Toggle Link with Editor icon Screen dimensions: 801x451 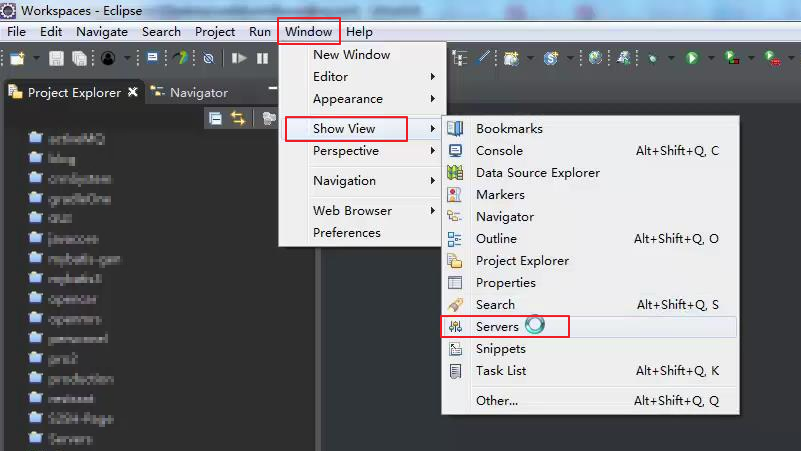(238, 118)
